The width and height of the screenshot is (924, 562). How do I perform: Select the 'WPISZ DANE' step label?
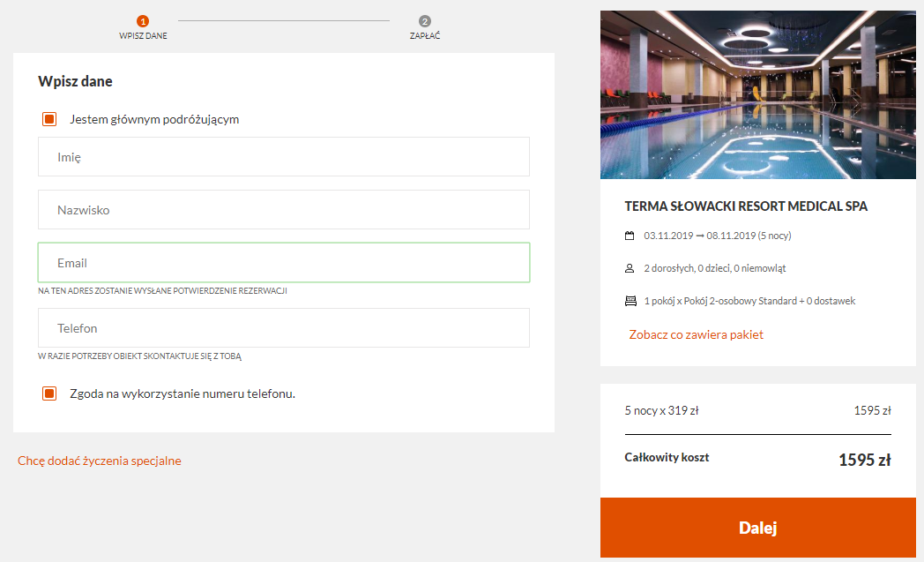143,36
